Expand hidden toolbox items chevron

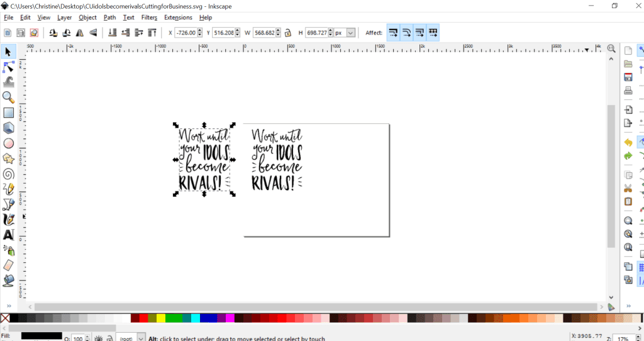click(9, 306)
